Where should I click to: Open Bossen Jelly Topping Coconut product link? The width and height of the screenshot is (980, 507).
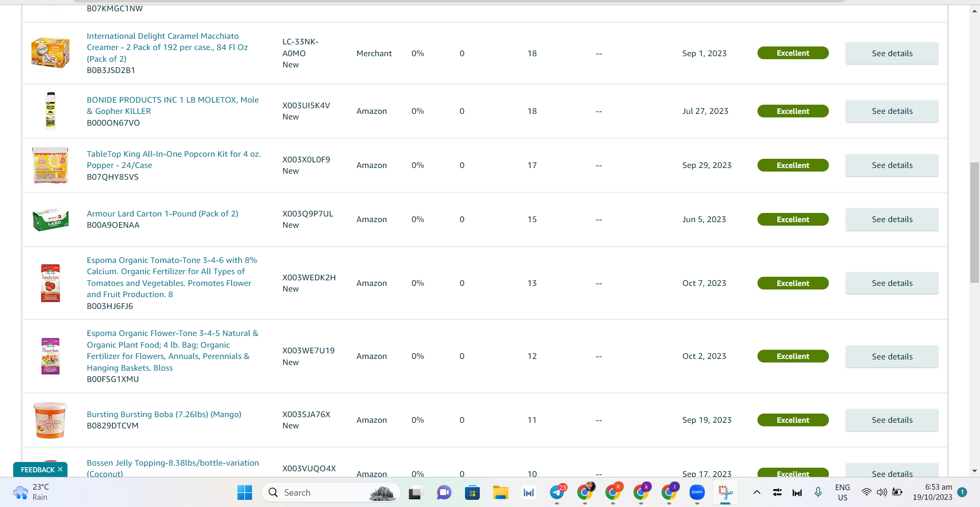[173, 468]
